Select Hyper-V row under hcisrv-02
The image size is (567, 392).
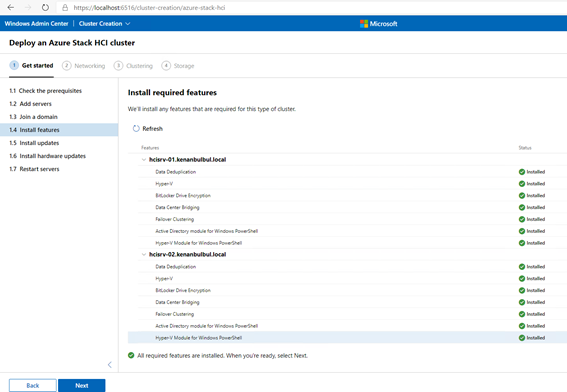347,278
